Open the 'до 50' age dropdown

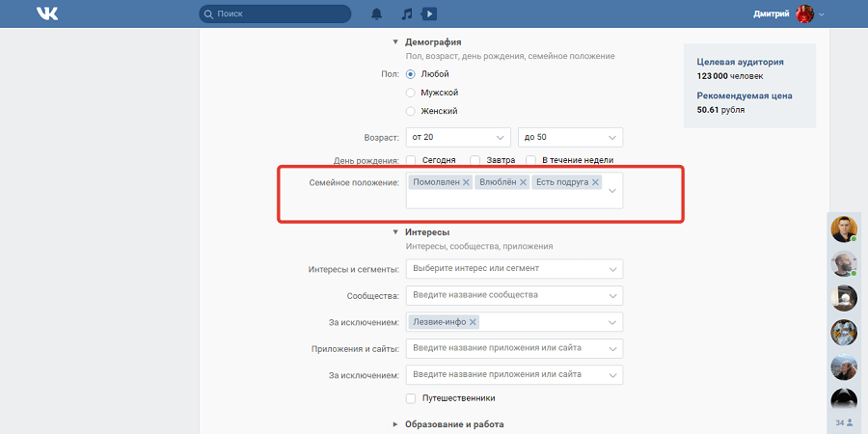coord(570,137)
